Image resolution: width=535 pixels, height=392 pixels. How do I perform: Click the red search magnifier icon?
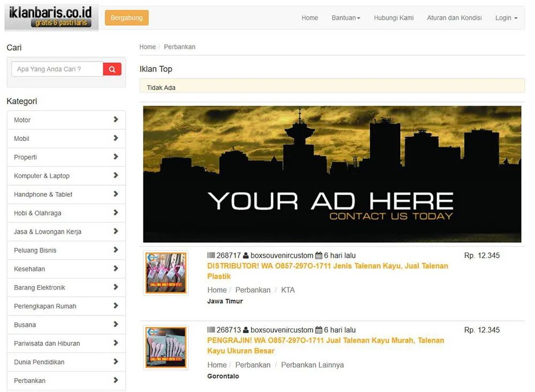[x=112, y=69]
